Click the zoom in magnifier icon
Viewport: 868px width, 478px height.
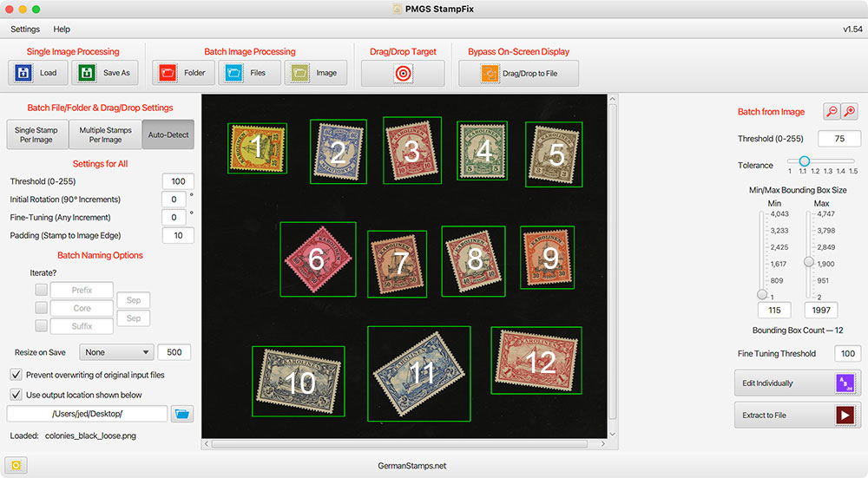(849, 111)
